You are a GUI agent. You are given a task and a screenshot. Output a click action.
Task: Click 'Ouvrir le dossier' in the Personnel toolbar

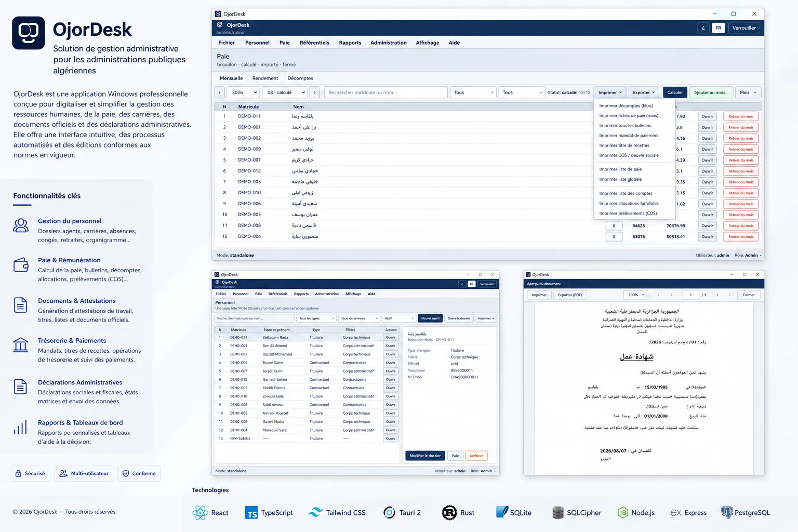(x=459, y=318)
